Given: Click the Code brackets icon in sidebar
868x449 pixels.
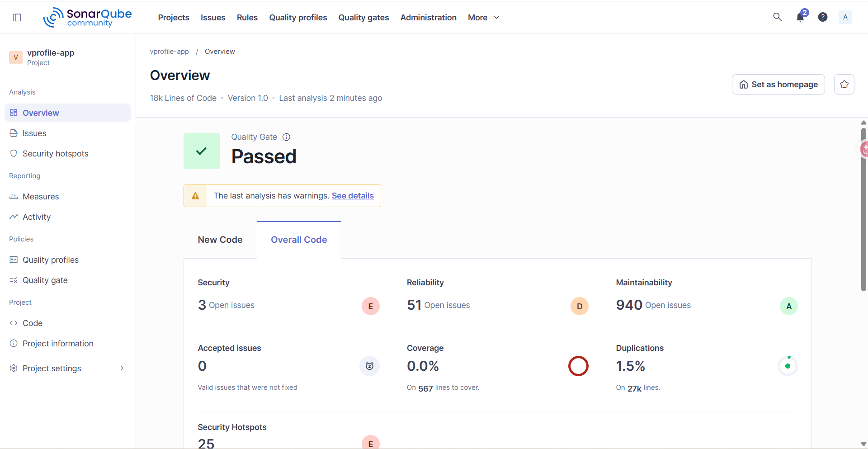Looking at the screenshot, I should click(14, 323).
